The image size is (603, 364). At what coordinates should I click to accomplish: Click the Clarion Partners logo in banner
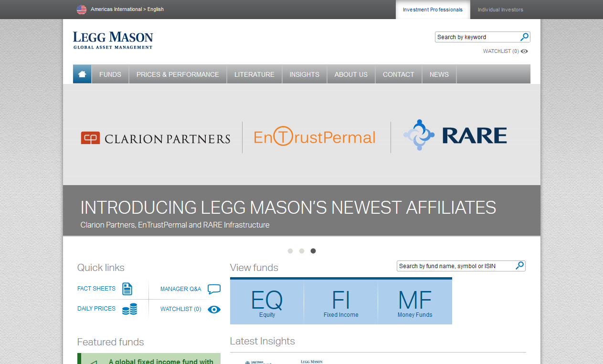[156, 138]
